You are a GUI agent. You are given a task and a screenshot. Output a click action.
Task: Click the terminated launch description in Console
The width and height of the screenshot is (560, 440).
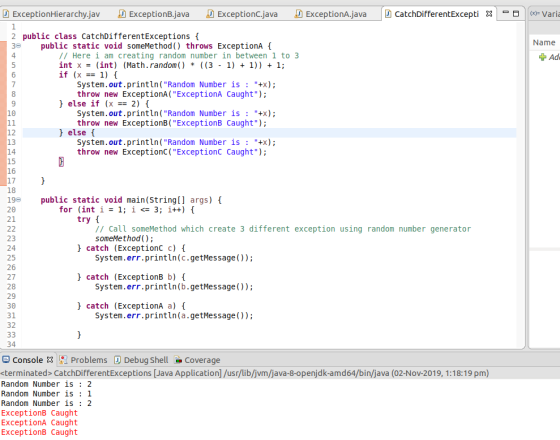click(244, 373)
